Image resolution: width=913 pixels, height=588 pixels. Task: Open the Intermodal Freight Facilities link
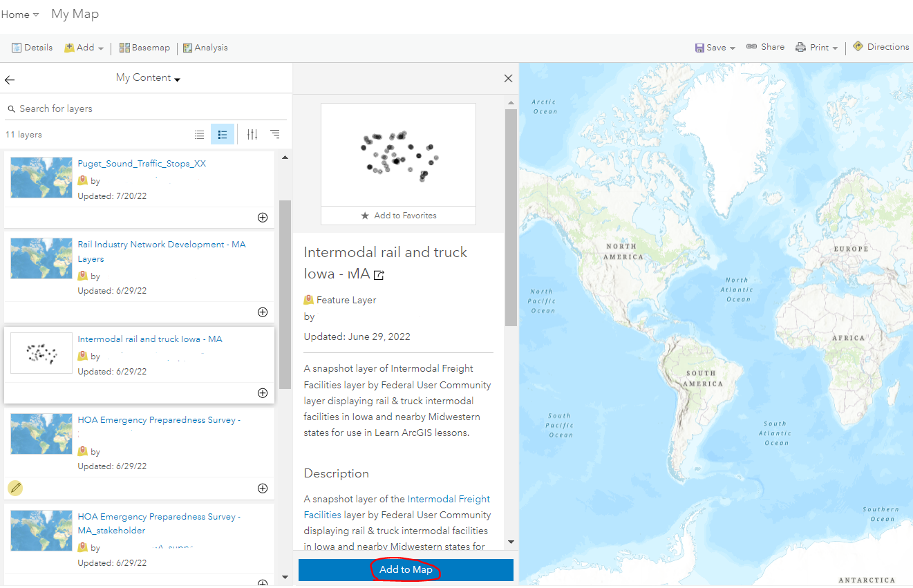(x=448, y=498)
